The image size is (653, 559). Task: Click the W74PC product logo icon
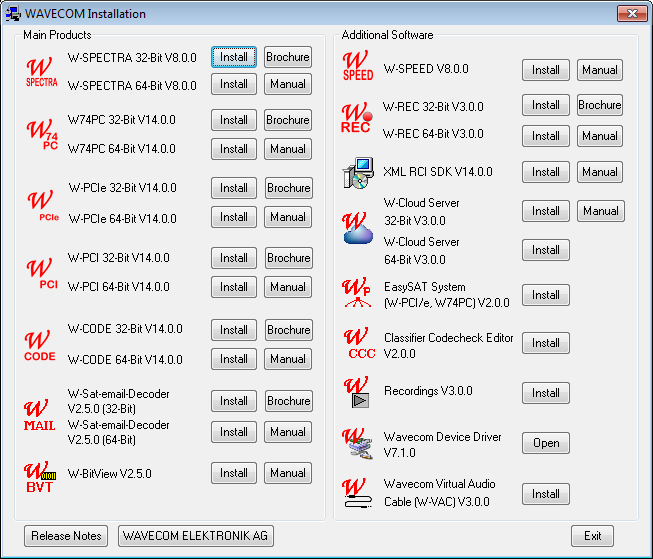coord(41,133)
